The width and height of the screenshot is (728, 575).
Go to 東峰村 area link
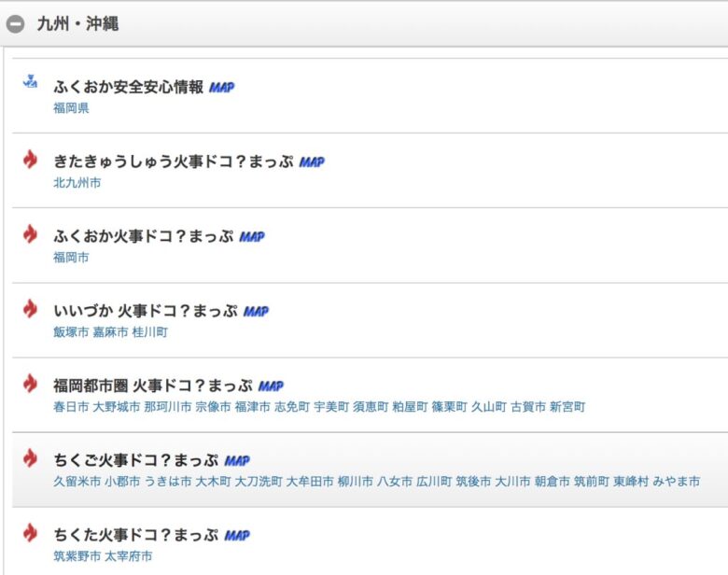pyautogui.click(x=631, y=482)
